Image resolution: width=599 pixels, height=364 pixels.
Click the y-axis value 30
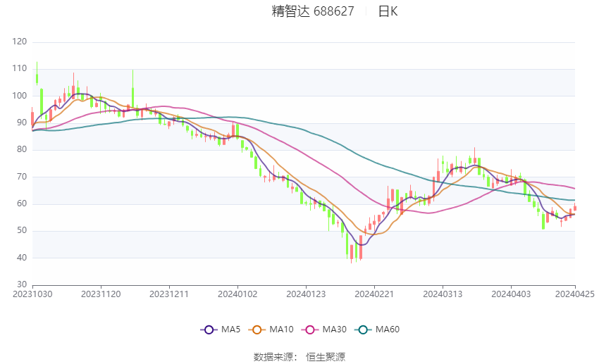[22, 284]
